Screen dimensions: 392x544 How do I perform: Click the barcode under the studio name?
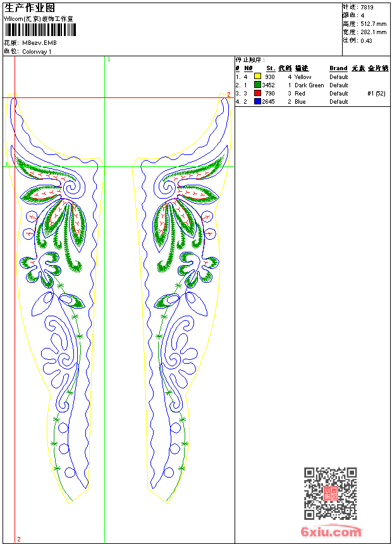click(40, 30)
